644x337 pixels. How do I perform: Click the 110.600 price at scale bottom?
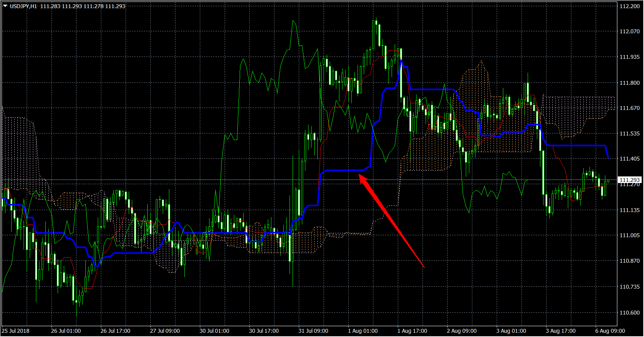(x=629, y=313)
